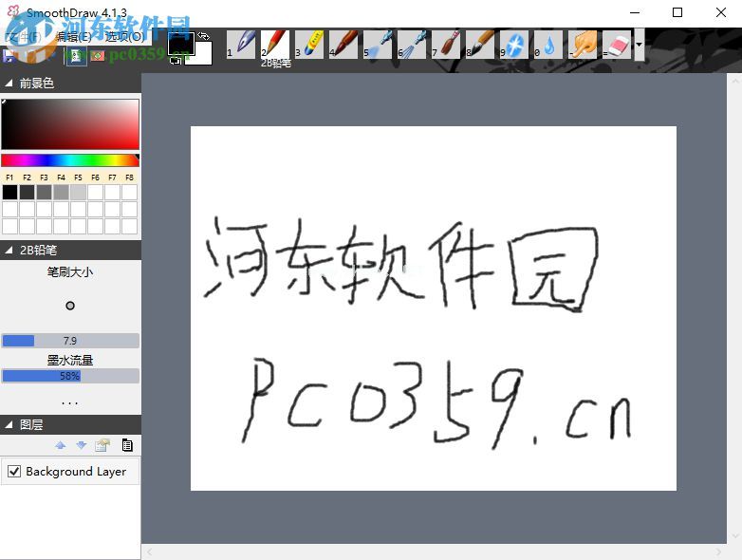Click the ink flow slider showing 58%
This screenshot has width=742, height=560.
pos(70,376)
